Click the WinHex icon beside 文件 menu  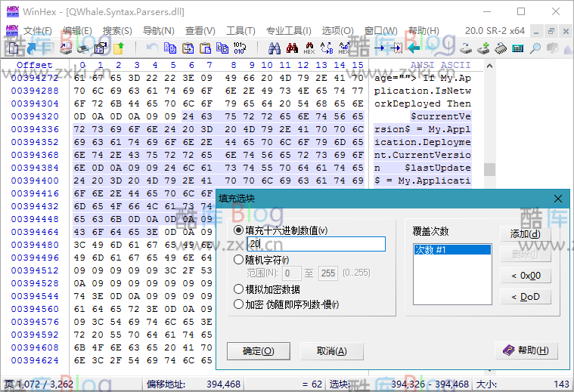pos(12,30)
